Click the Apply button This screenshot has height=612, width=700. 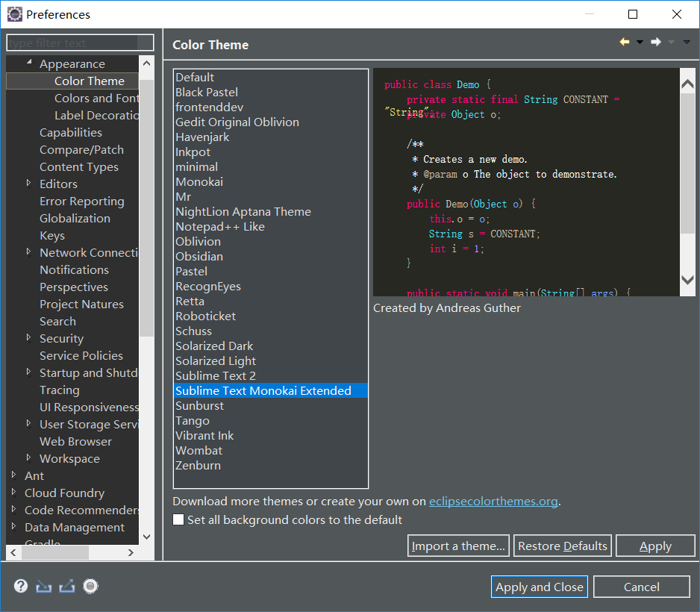click(655, 546)
